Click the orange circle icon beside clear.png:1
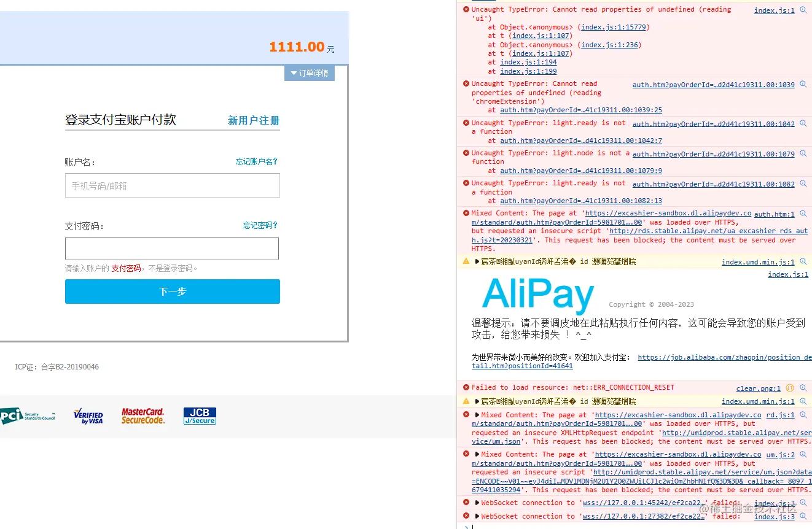Viewport: 812px width, 529px height. point(790,388)
